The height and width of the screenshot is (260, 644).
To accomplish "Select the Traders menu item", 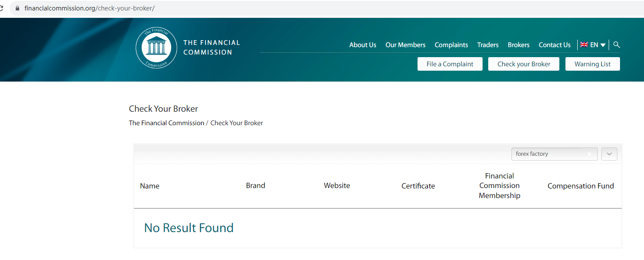I will pyautogui.click(x=488, y=45).
